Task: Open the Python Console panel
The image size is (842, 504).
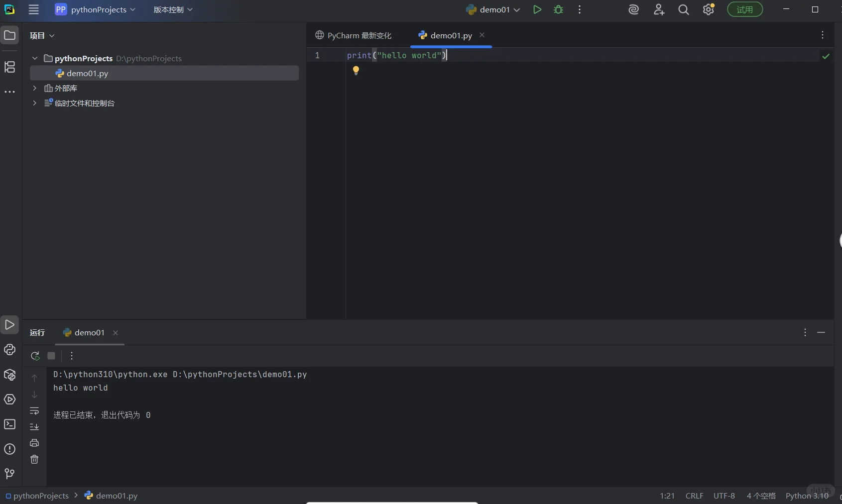Action: [9, 350]
